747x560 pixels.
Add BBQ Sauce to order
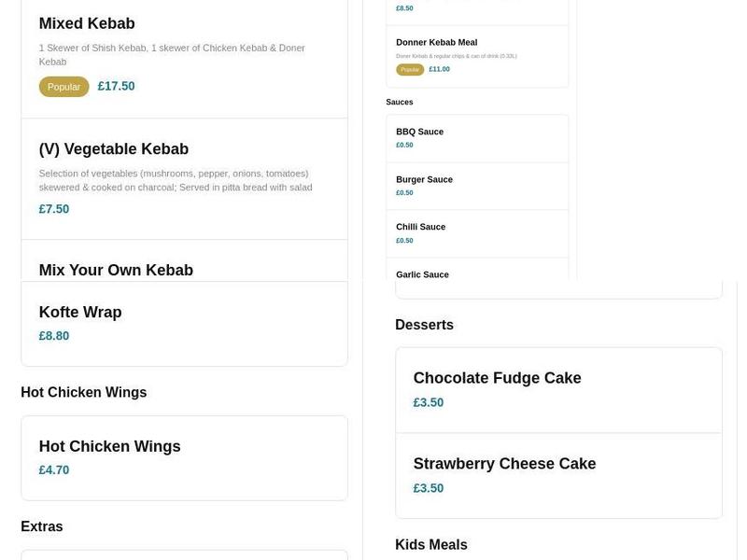click(477, 138)
